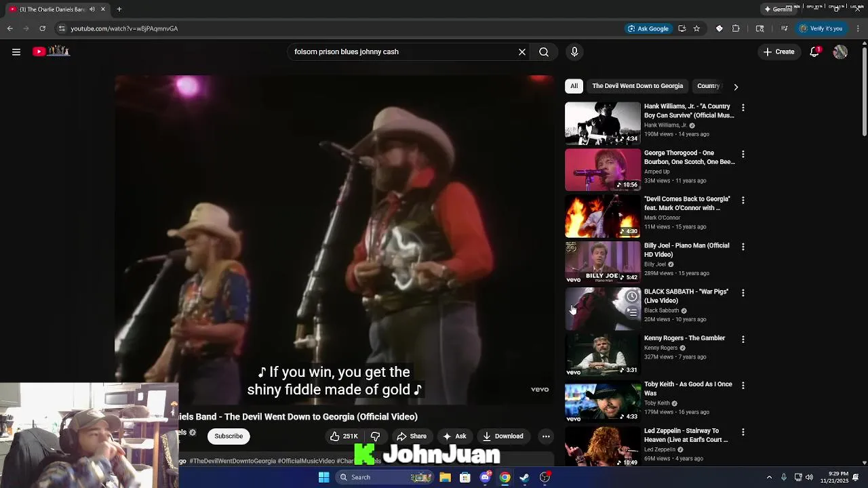Open File Explorer from taskbar

tap(445, 477)
